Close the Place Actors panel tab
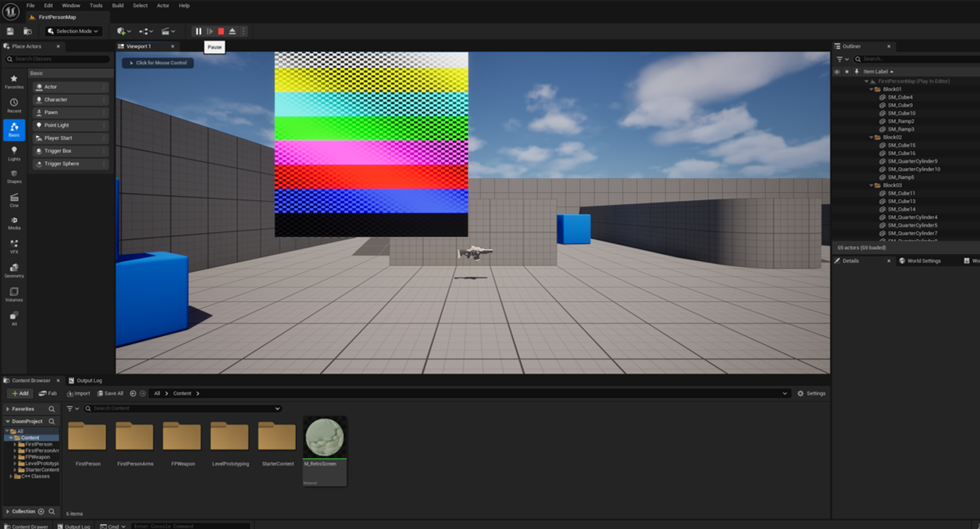This screenshot has height=529, width=980. [58, 46]
